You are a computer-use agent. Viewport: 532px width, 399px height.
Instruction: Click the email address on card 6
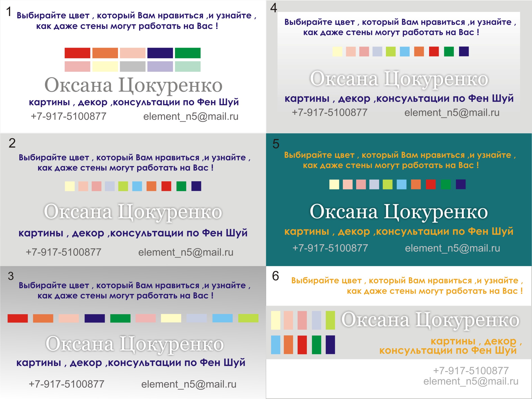tap(471, 381)
